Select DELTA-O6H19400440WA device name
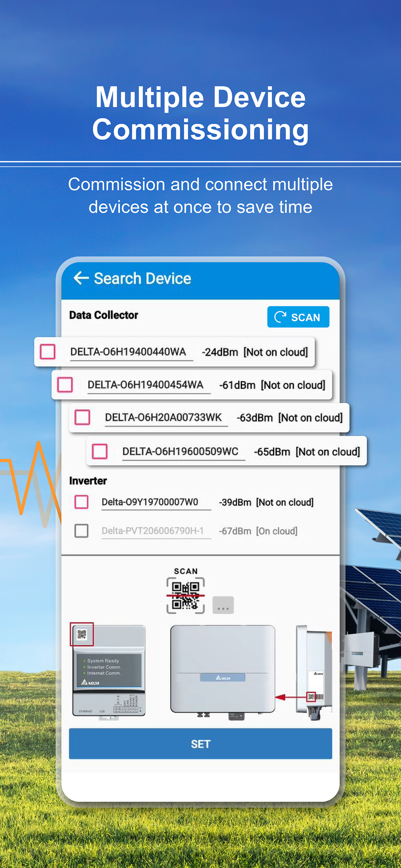This screenshot has width=401, height=868. coord(128,352)
